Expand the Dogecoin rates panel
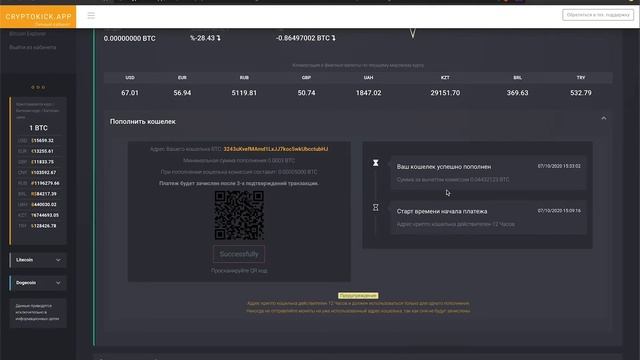The height and width of the screenshot is (360, 640). click(38, 283)
